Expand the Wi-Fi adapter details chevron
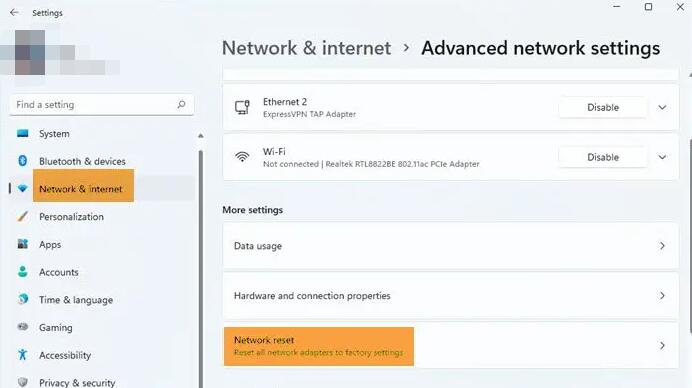 (x=662, y=157)
